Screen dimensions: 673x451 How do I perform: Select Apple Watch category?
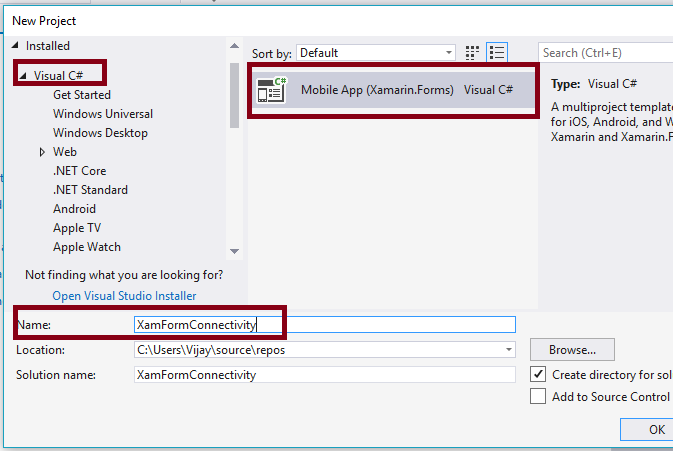point(87,247)
